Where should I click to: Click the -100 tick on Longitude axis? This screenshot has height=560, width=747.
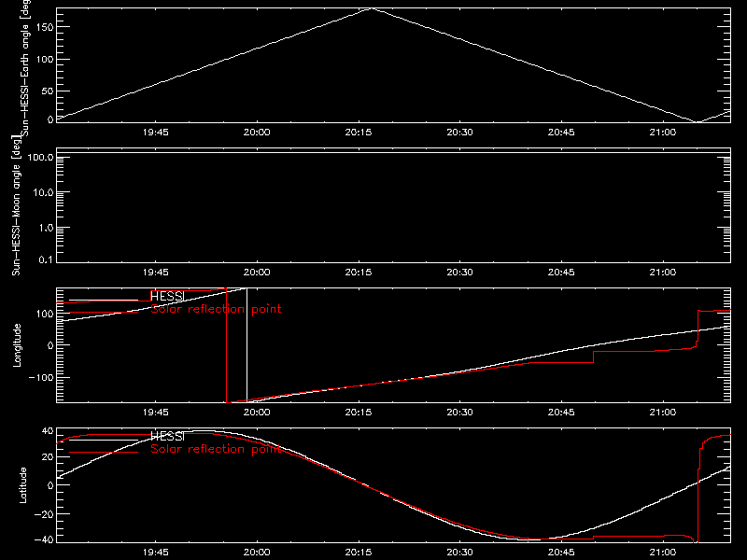[x=41, y=377]
